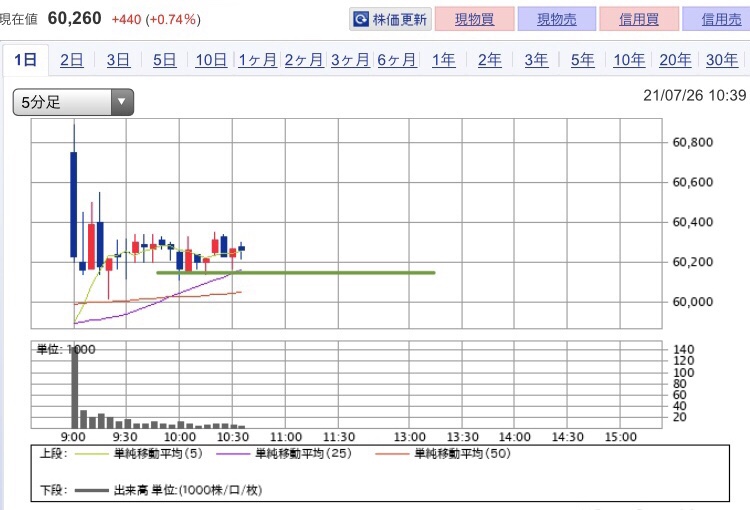Click the 14:00 time axis label

[515, 437]
